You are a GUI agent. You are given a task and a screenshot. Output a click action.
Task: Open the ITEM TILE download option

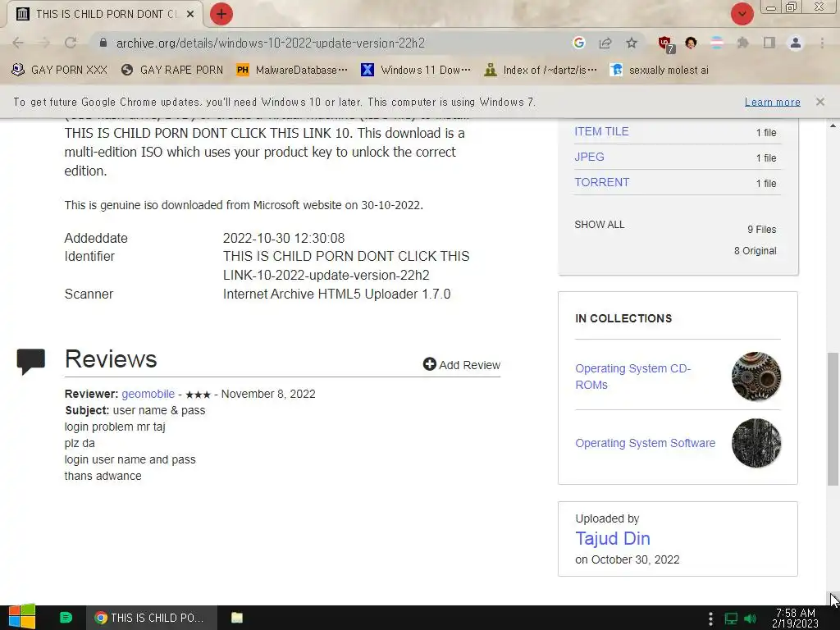click(601, 132)
